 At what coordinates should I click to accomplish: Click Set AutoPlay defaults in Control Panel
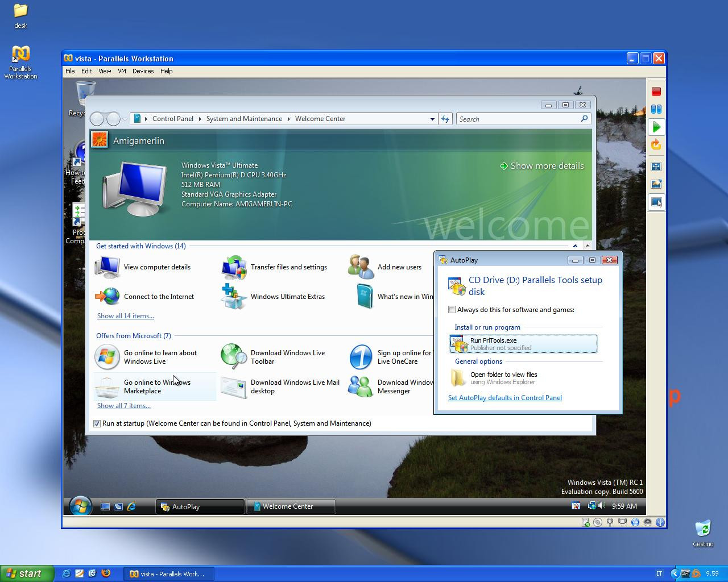[504, 398]
